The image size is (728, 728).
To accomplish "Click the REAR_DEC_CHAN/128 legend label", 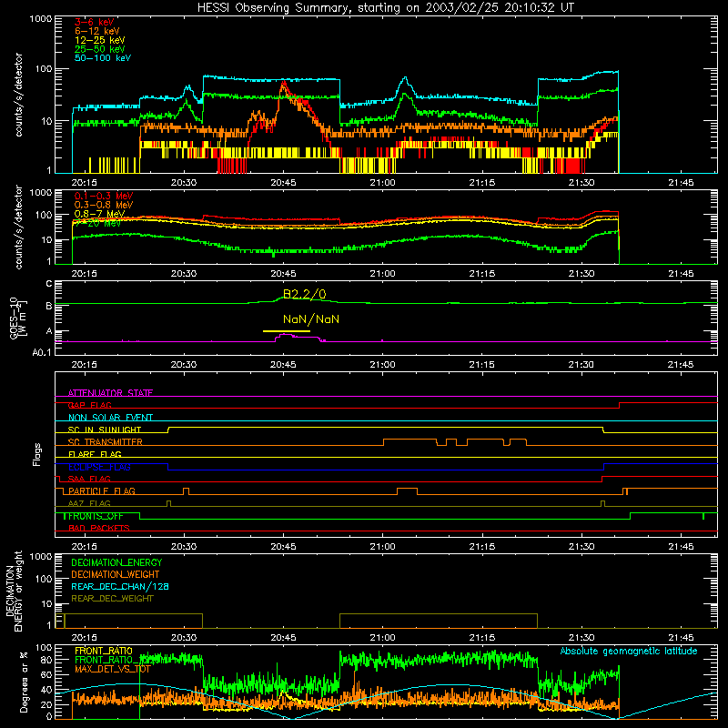I will pos(120,586).
